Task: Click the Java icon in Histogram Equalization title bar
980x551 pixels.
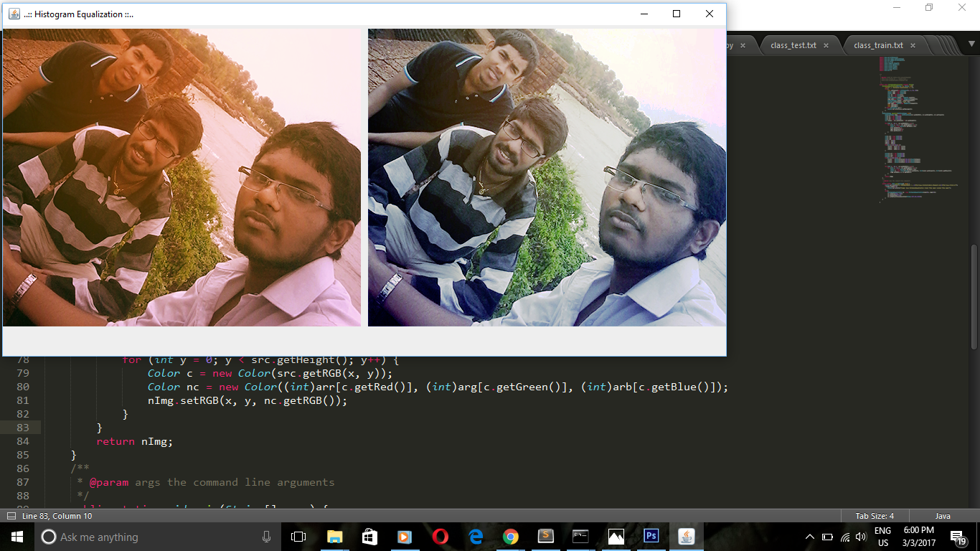Action: (14, 14)
